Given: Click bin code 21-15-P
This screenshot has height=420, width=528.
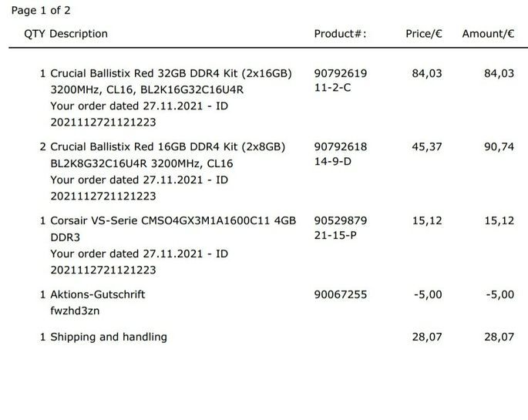Looking at the screenshot, I should point(335,235).
